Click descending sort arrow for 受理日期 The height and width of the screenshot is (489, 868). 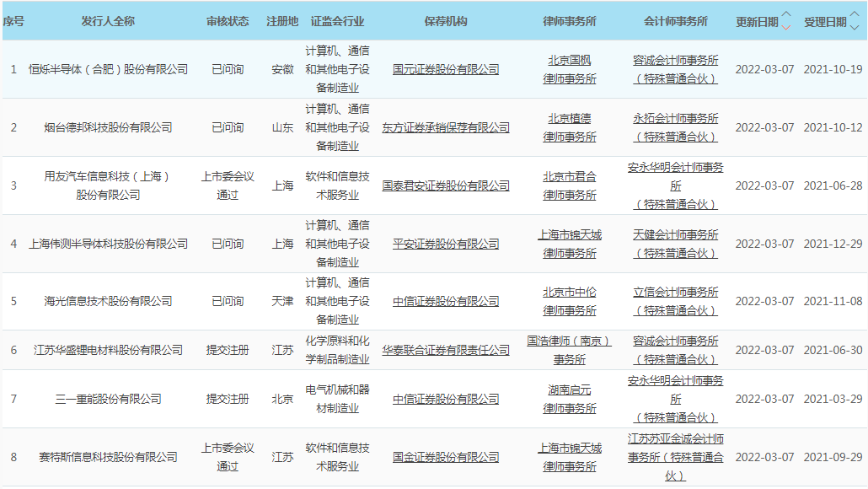coord(854,27)
